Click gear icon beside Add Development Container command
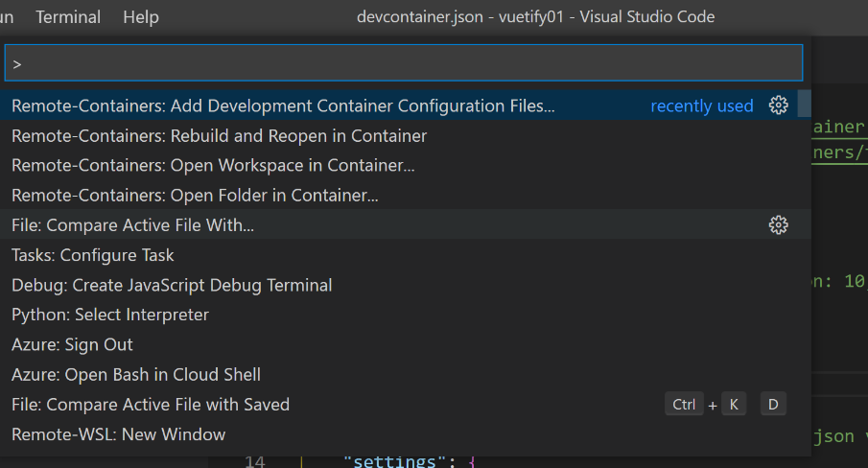The height and width of the screenshot is (468, 868). coord(779,105)
